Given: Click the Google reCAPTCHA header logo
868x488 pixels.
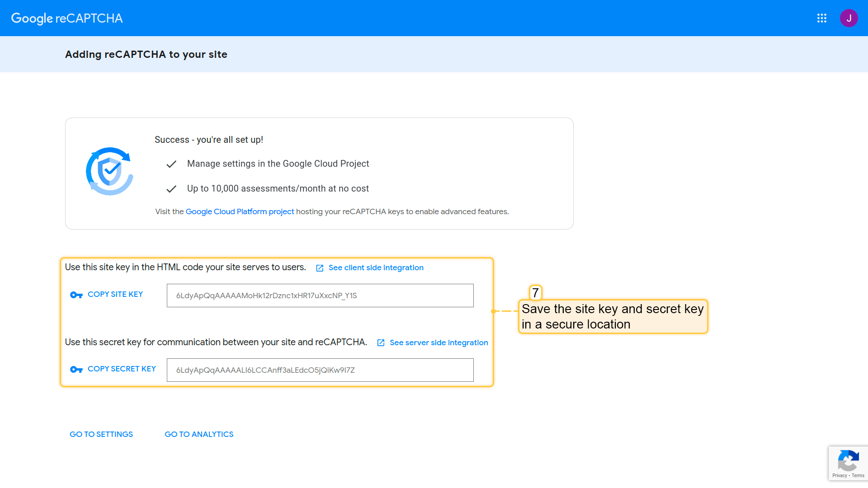Looking at the screenshot, I should pos(67,18).
